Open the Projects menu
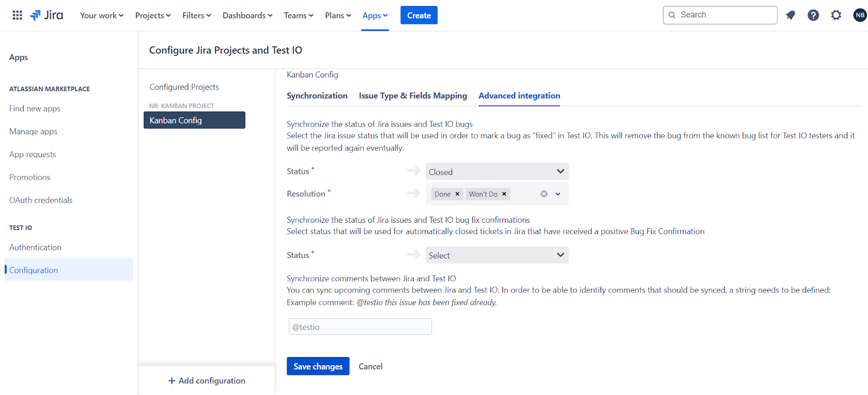868x395 pixels. (x=153, y=15)
